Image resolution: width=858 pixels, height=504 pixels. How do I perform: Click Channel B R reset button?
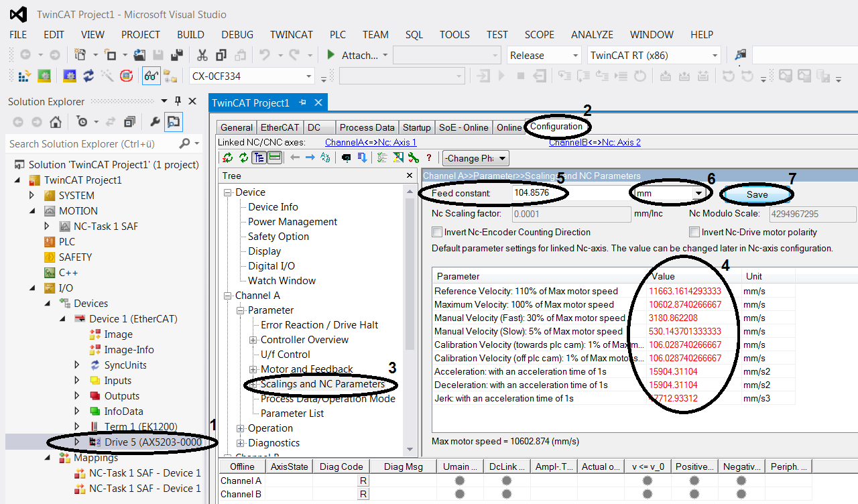(x=363, y=494)
